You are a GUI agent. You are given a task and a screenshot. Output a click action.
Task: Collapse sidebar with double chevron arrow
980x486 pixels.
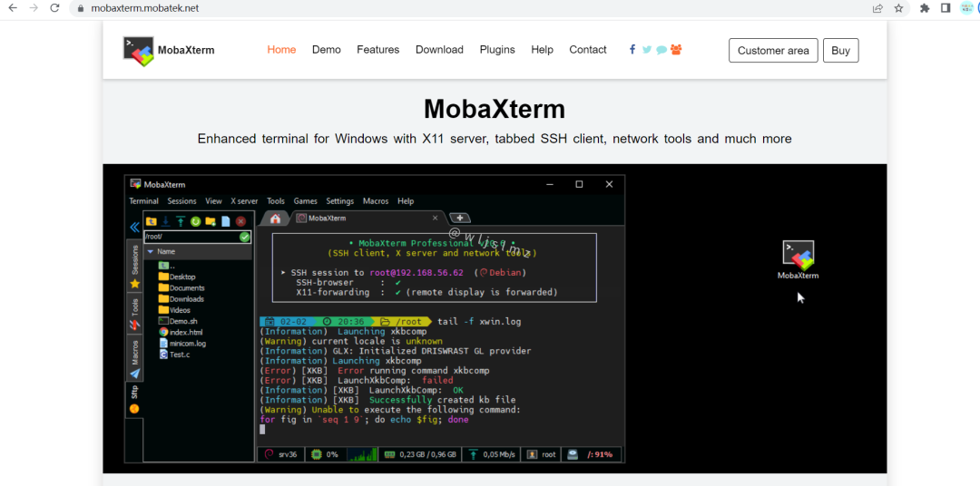[134, 228]
